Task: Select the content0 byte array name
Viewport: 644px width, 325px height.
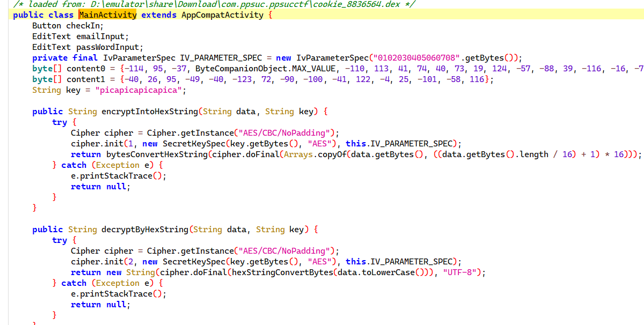Action: coord(91,69)
